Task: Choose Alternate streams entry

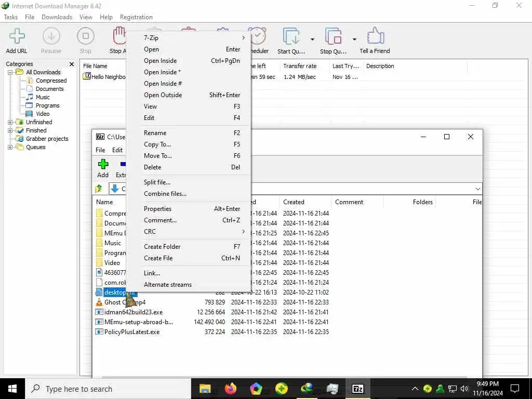Action: click(188, 285)
